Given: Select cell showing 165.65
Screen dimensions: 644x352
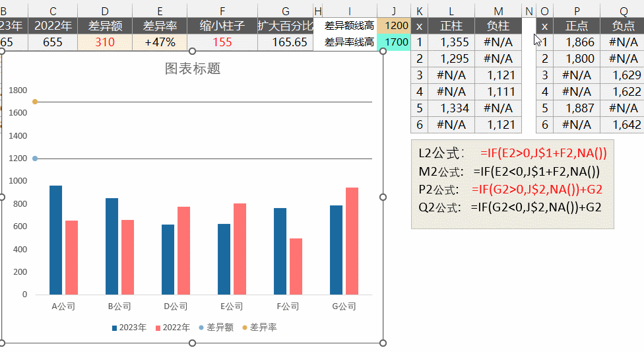Looking at the screenshot, I should click(x=286, y=42).
